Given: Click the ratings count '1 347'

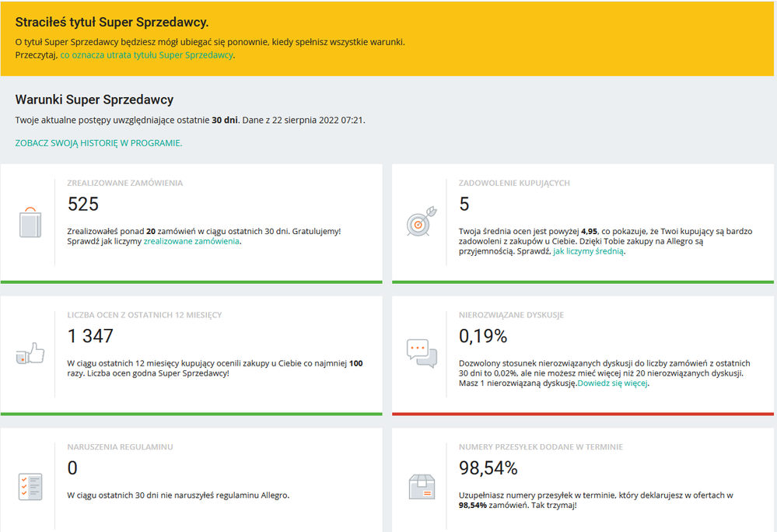Looking at the screenshot, I should (x=90, y=336).
